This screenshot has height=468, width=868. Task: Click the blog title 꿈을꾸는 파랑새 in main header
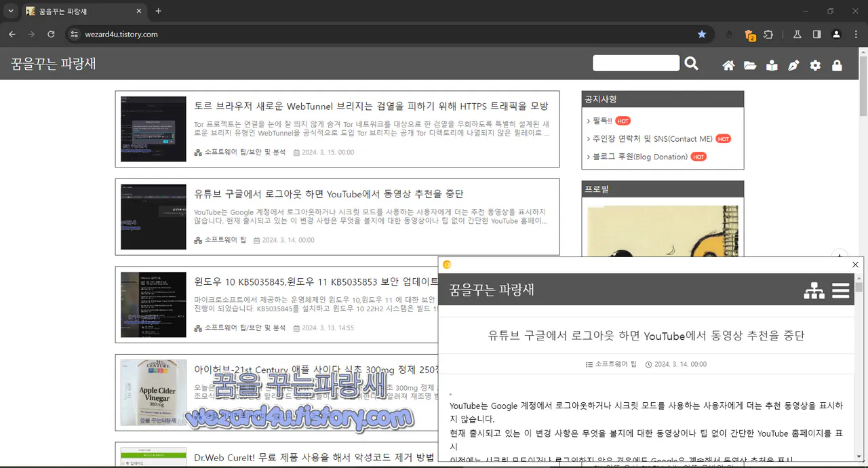coord(54,64)
